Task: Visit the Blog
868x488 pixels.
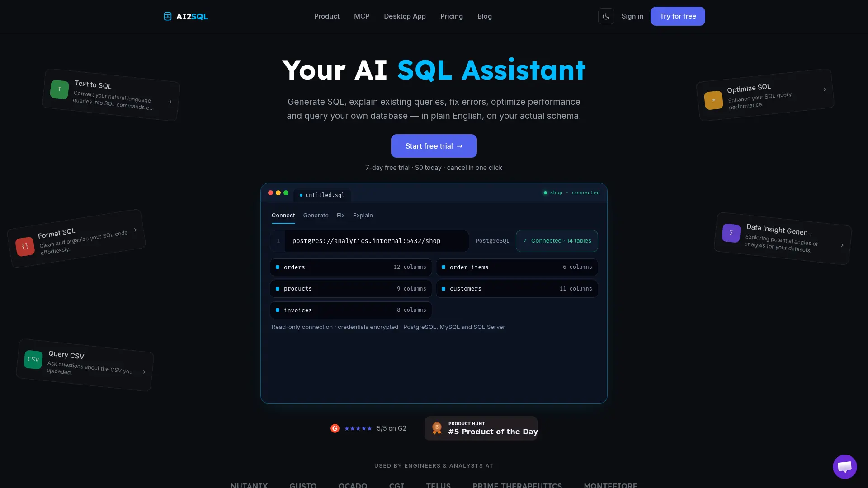Action: point(485,16)
